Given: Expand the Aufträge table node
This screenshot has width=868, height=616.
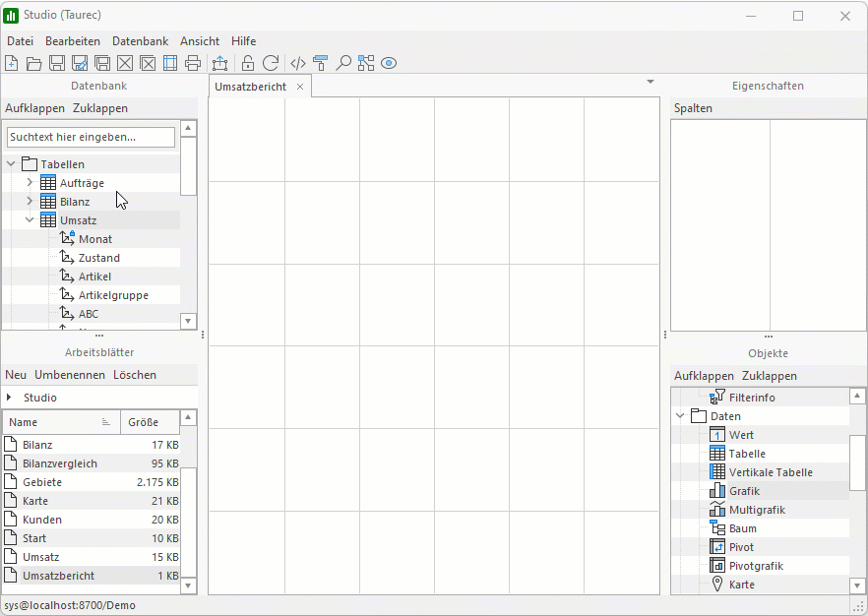Looking at the screenshot, I should click(x=30, y=183).
